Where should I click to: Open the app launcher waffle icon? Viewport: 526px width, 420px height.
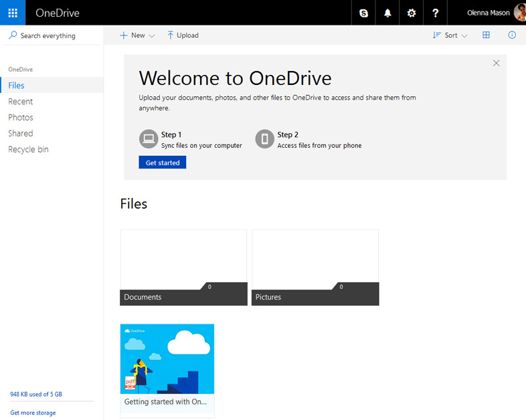[x=13, y=13]
